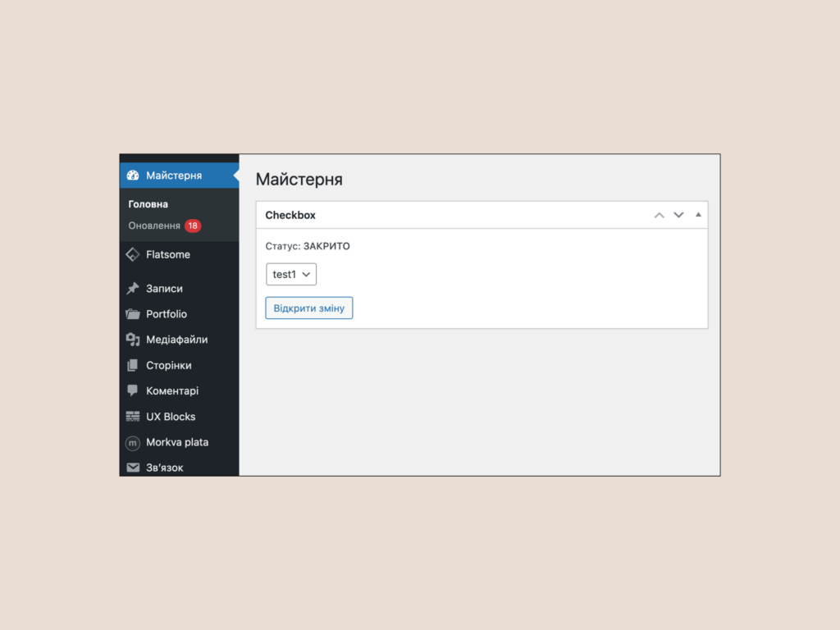Collapse the Checkbox panel with triangle toggle
840x630 pixels.
[x=698, y=214]
